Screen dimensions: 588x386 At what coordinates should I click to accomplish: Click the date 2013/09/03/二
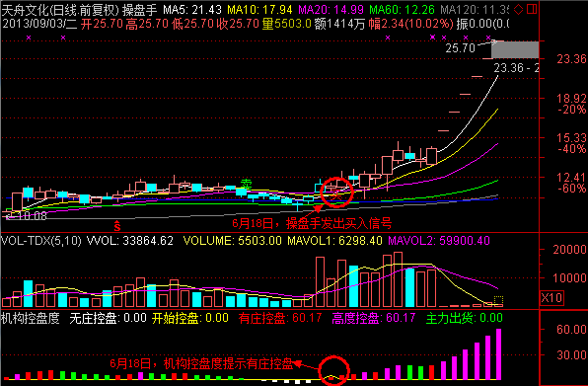[x=39, y=24]
